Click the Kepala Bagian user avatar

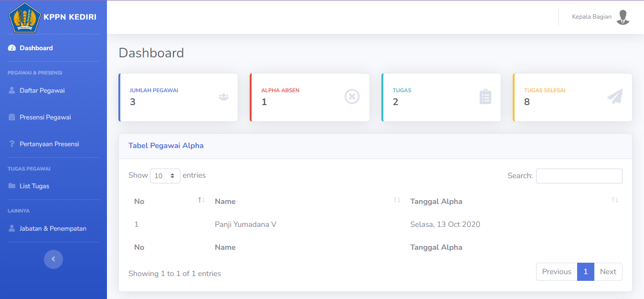point(623,17)
